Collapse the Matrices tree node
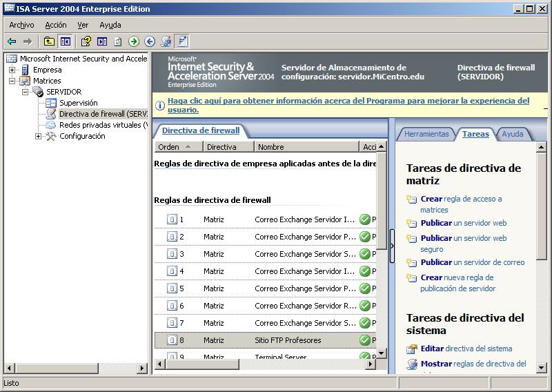 pos(12,81)
